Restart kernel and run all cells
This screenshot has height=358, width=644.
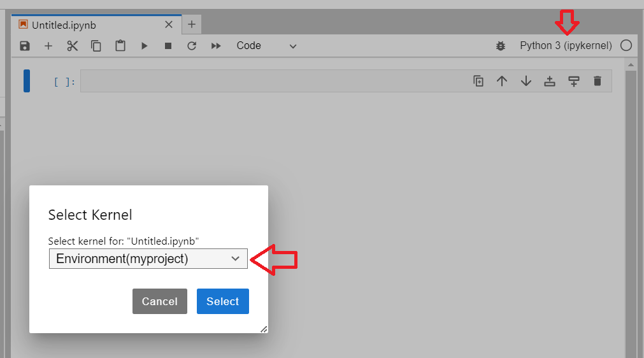tap(216, 46)
